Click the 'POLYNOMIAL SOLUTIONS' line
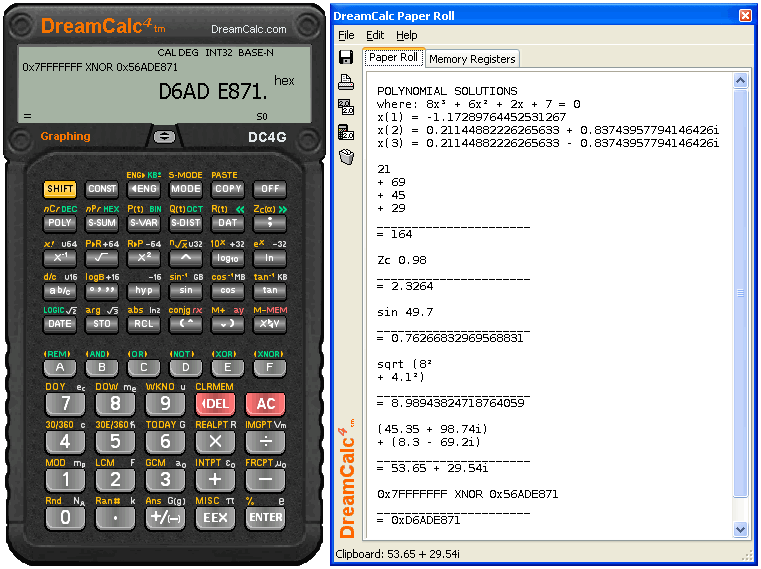 click(447, 91)
